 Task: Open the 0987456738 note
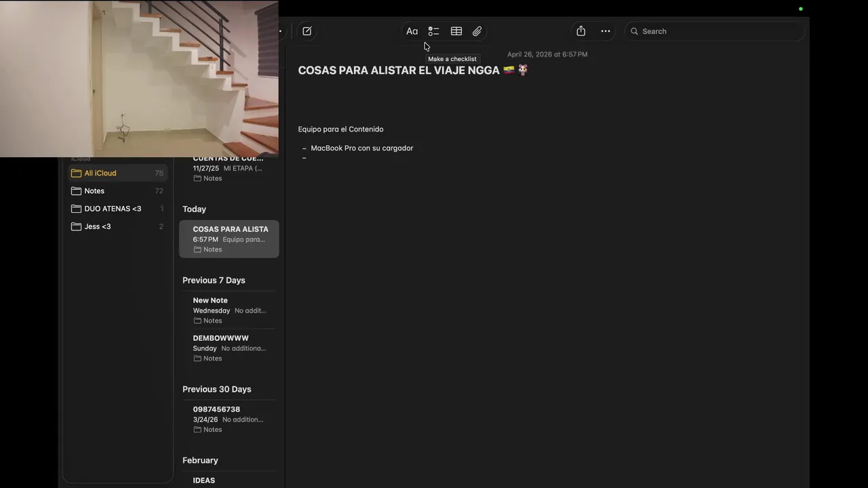coord(229,419)
